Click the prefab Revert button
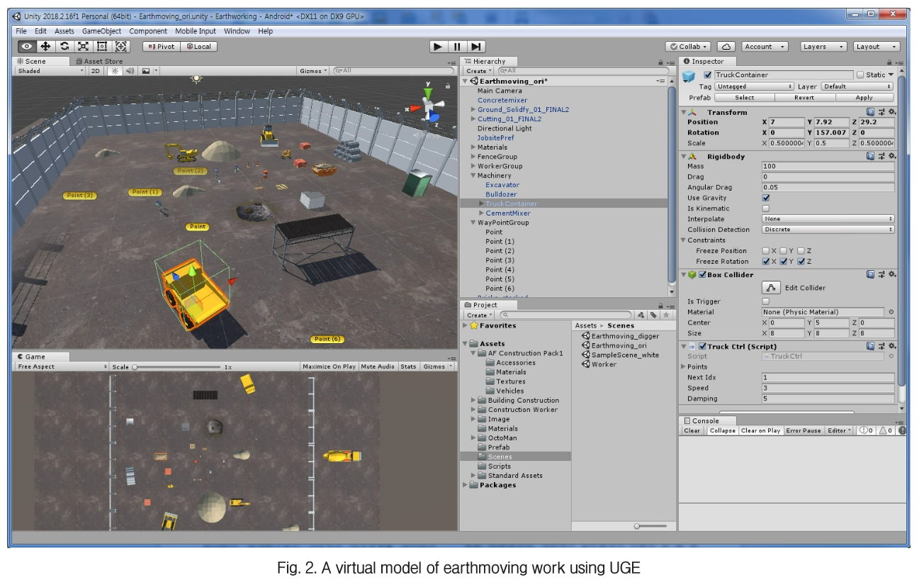The width and height of the screenshot is (924, 580). pyautogui.click(x=804, y=98)
